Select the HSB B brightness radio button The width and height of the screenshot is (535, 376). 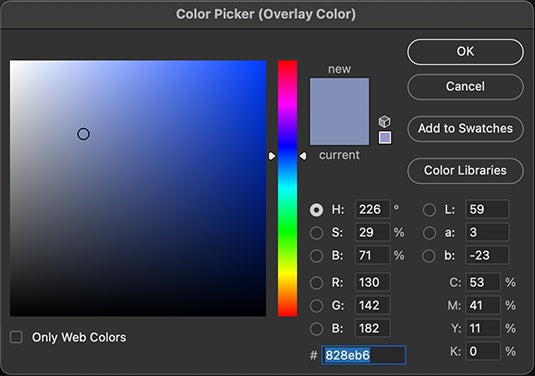click(x=316, y=256)
